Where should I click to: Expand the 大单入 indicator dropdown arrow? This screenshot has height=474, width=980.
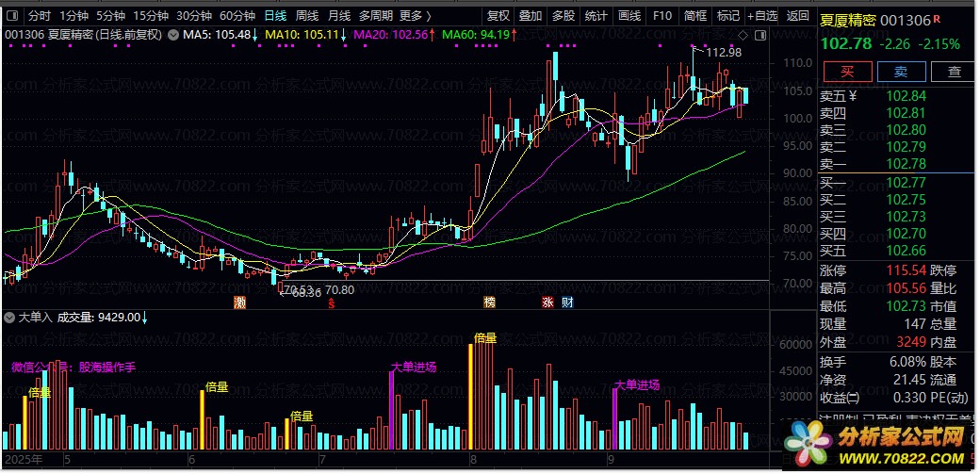click(9, 318)
